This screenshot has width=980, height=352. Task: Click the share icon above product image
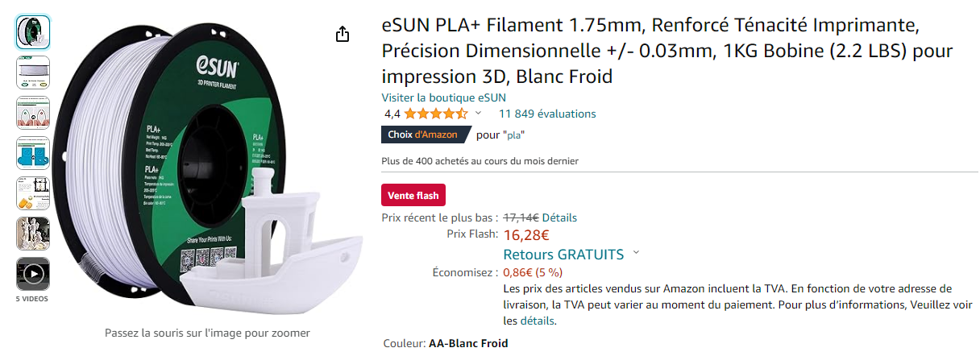click(343, 34)
